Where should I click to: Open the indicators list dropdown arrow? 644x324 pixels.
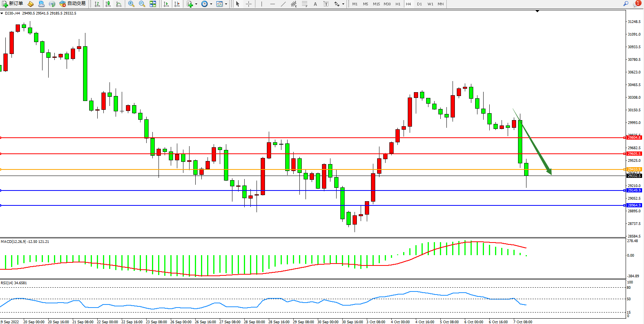click(x=196, y=4)
